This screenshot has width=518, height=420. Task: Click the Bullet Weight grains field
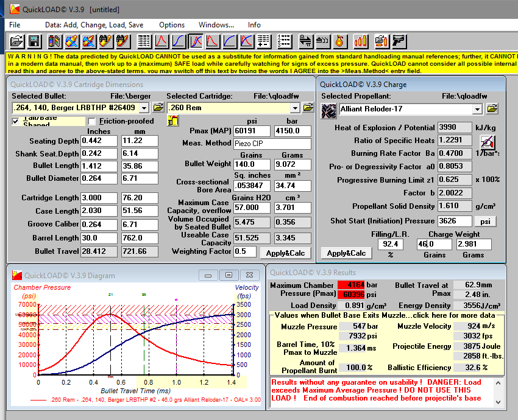coord(252,164)
